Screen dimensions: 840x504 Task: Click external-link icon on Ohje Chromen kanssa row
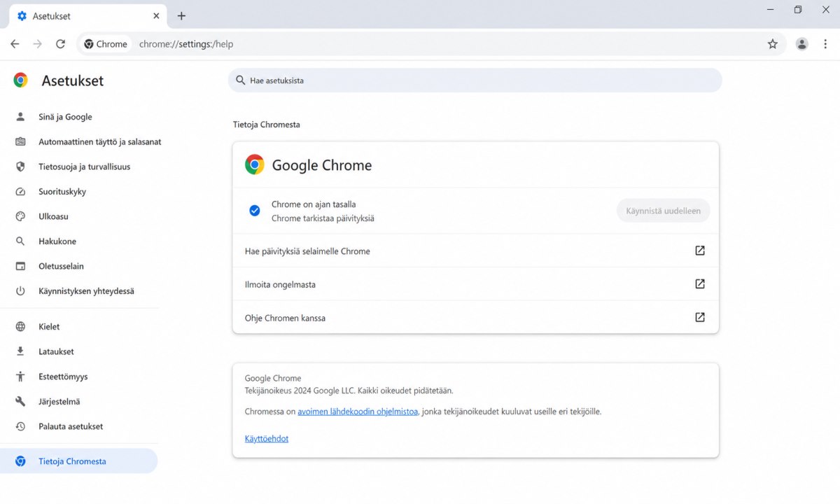tap(699, 317)
